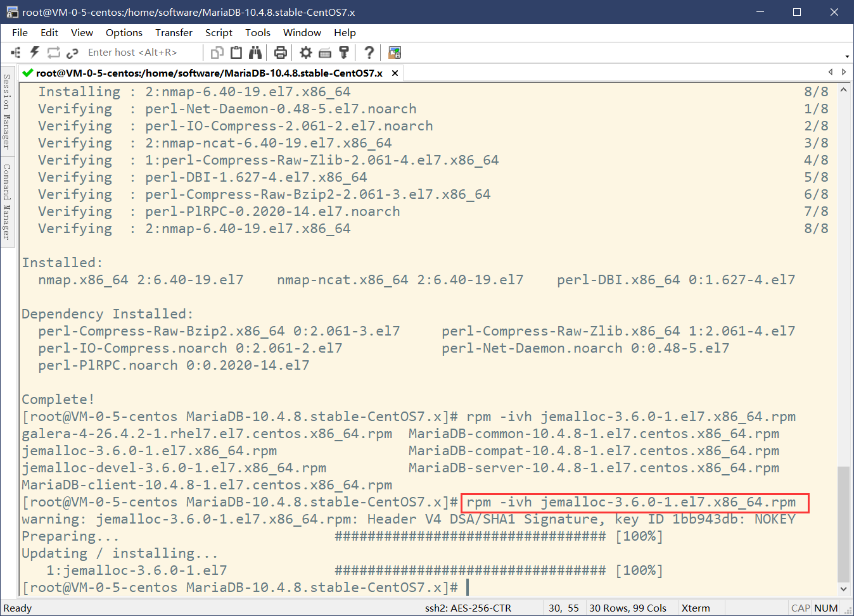Click the Keymap Editor keyboard icon
This screenshot has height=616, width=854.
(325, 53)
